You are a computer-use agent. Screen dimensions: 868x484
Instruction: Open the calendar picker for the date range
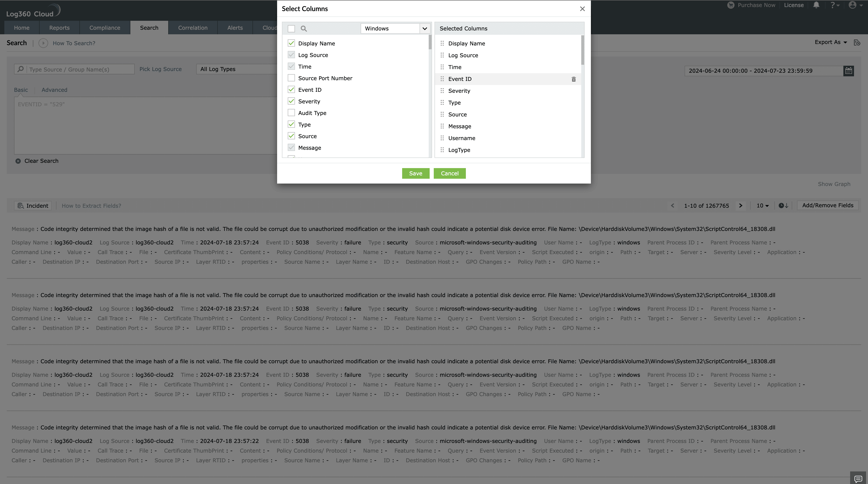(x=849, y=71)
